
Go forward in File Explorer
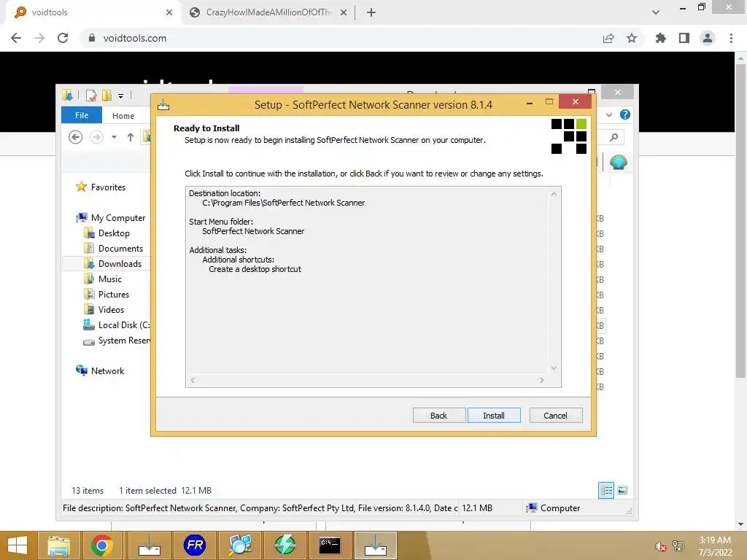96,137
